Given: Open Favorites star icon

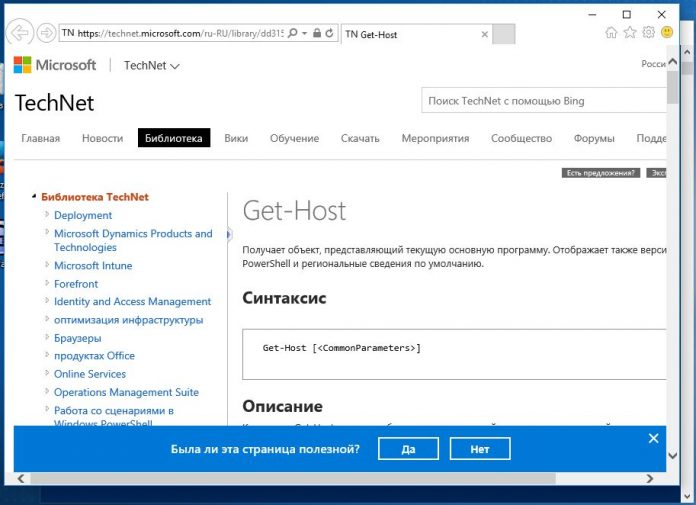Looking at the screenshot, I should 630,33.
